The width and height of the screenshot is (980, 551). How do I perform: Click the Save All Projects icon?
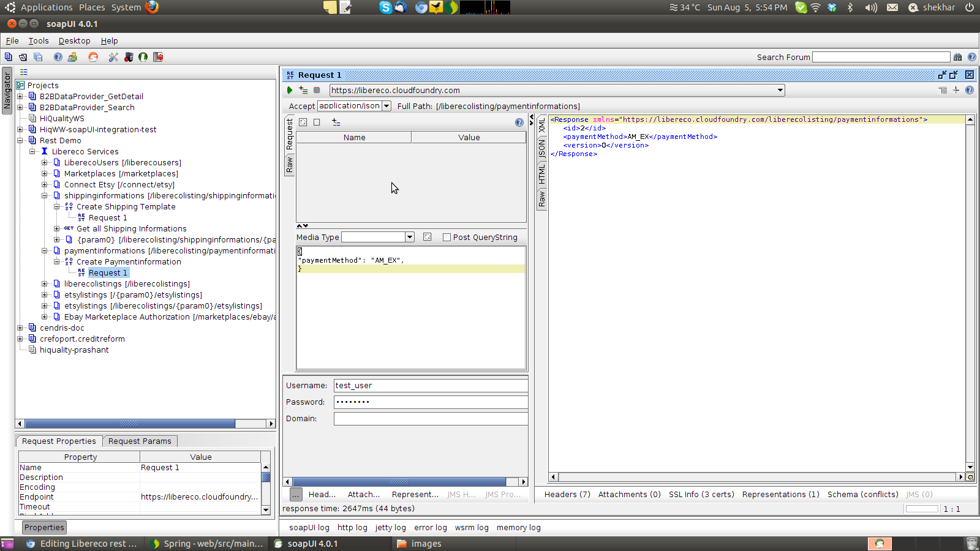[38, 57]
